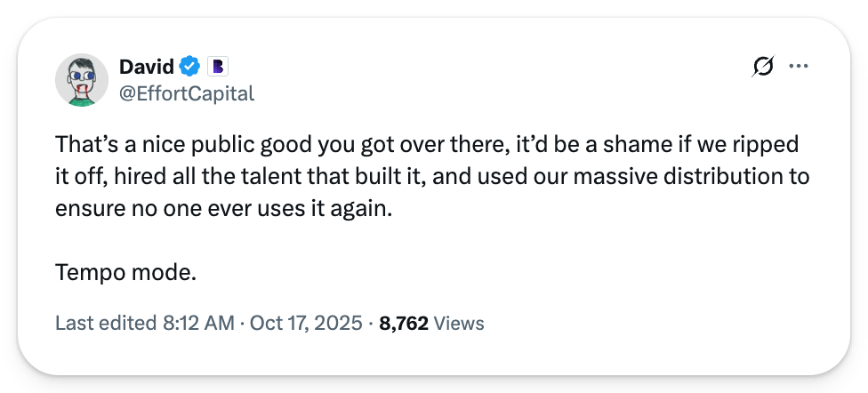Viewport: 868px width, 393px height.
Task: Click the purple B affiliation badge
Action: click(x=219, y=67)
